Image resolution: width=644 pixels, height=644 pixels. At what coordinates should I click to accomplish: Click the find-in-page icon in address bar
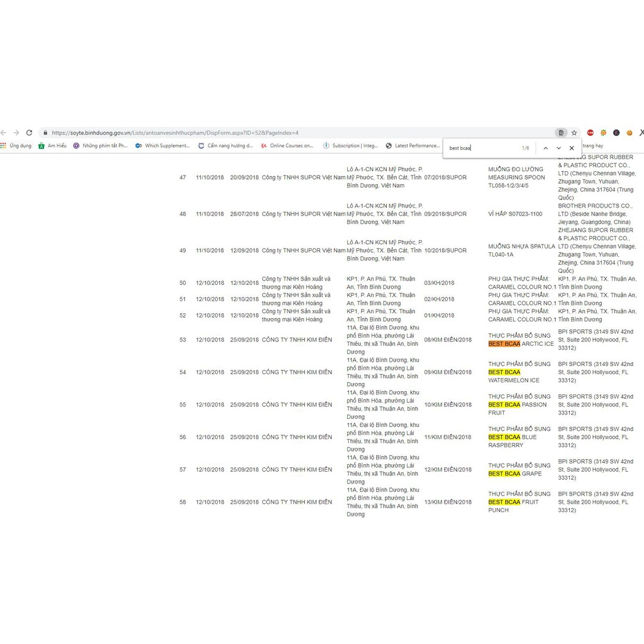(x=561, y=133)
